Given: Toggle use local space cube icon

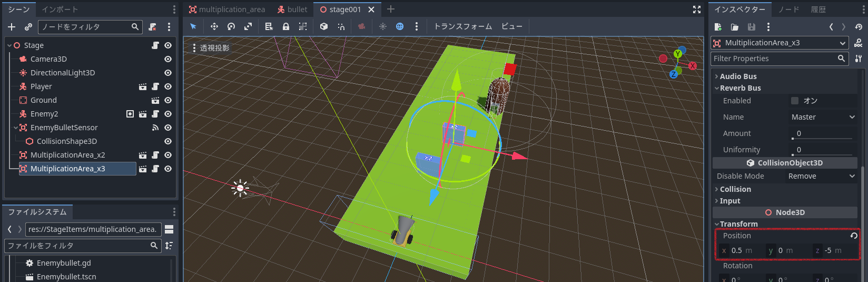Looking at the screenshot, I should [x=324, y=26].
